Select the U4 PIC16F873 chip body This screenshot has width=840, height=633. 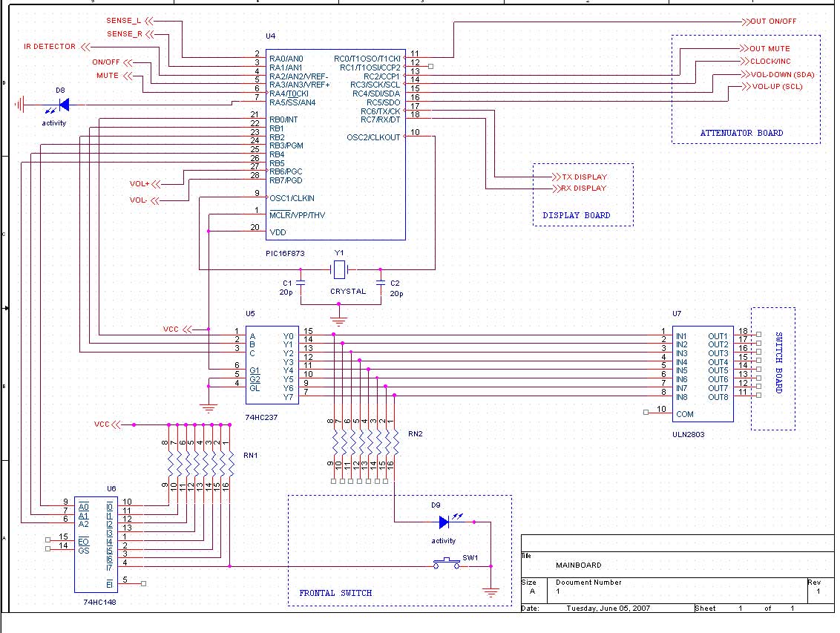pyautogui.click(x=335, y=145)
